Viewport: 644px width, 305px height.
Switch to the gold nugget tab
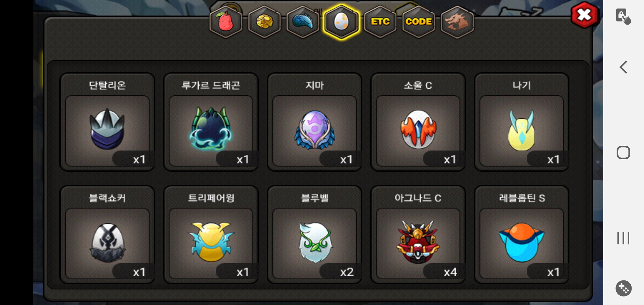click(x=264, y=22)
